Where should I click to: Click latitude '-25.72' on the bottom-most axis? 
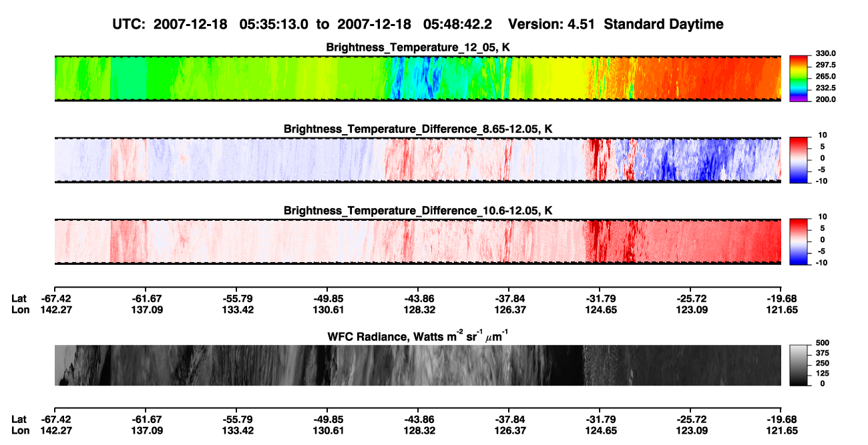click(x=690, y=419)
